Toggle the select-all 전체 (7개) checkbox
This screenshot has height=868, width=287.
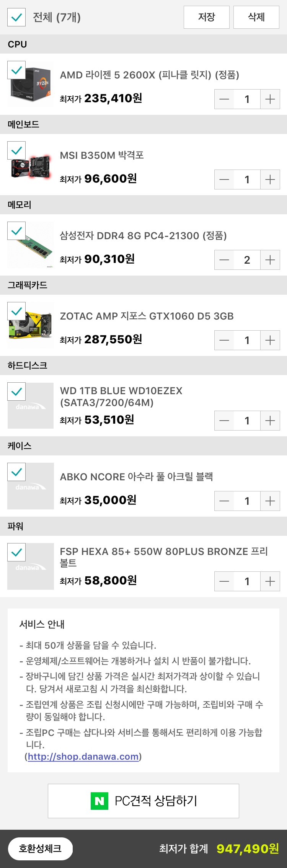16,17
